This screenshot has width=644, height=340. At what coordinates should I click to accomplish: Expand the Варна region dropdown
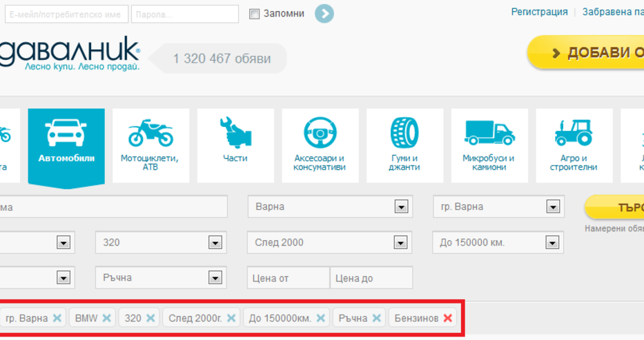tap(400, 207)
